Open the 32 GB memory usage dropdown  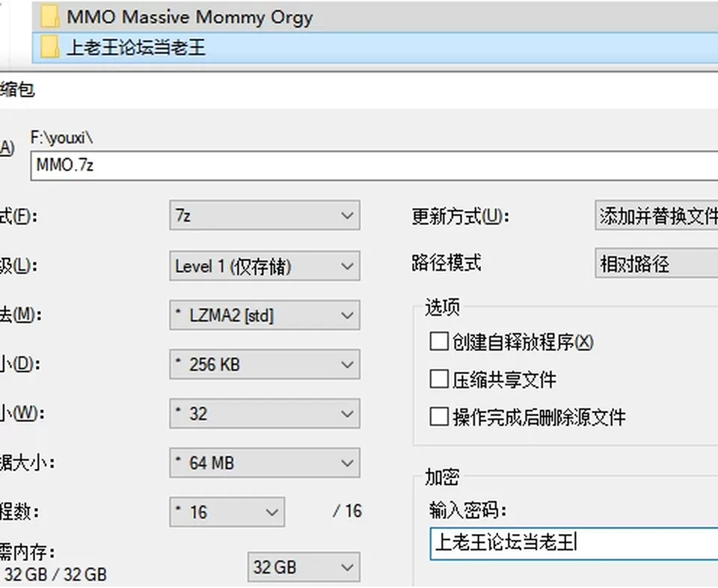304,567
